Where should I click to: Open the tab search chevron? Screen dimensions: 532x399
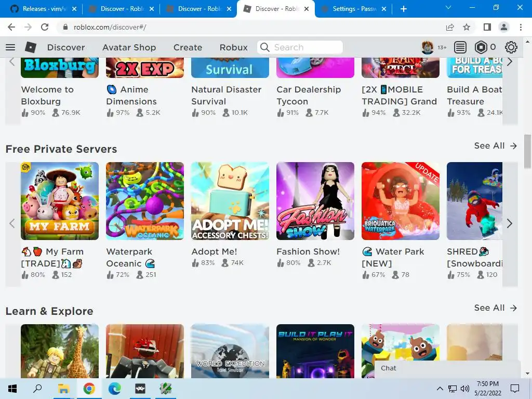(x=448, y=7)
